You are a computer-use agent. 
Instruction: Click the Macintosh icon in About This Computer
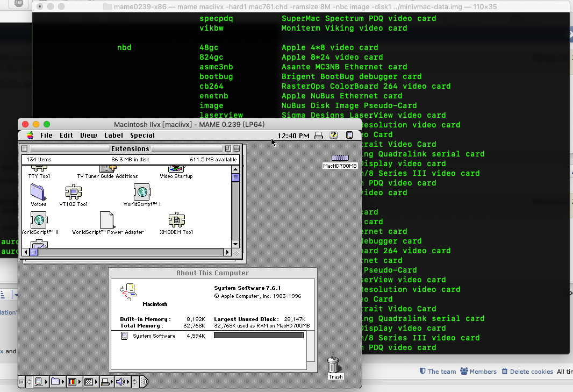click(x=128, y=292)
